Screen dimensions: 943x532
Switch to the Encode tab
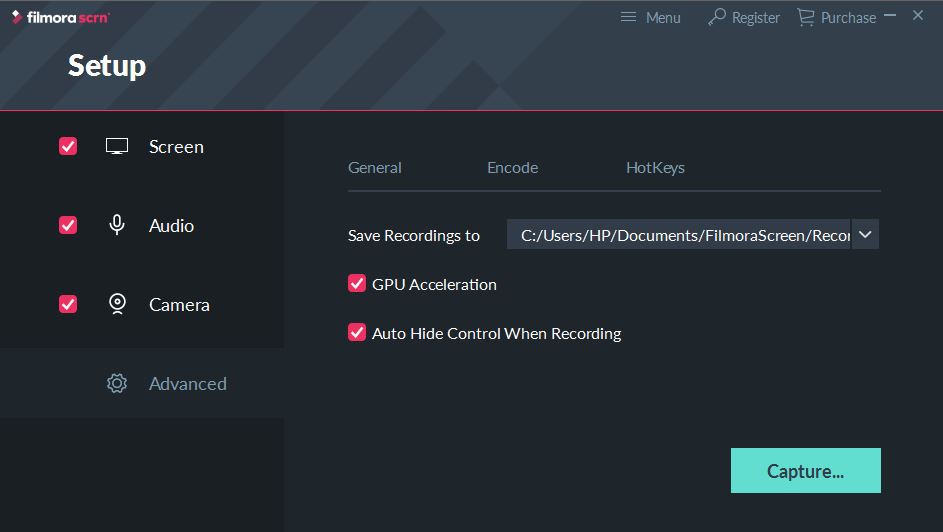click(512, 168)
